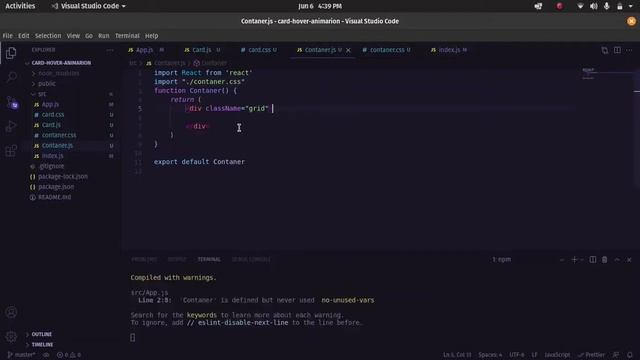This screenshot has width=640, height=360.
Task: Switch to the card.js editor tab
Action: tap(202, 50)
